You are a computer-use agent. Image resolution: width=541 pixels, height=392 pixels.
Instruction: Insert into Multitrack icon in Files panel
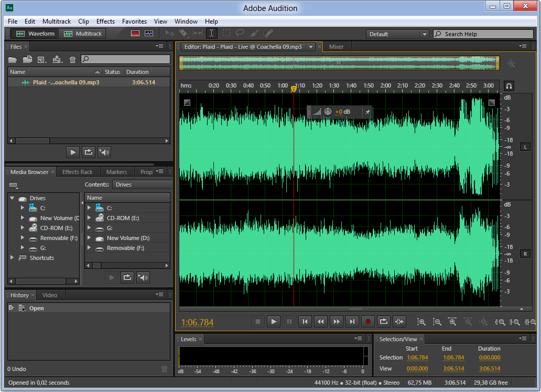coord(57,60)
